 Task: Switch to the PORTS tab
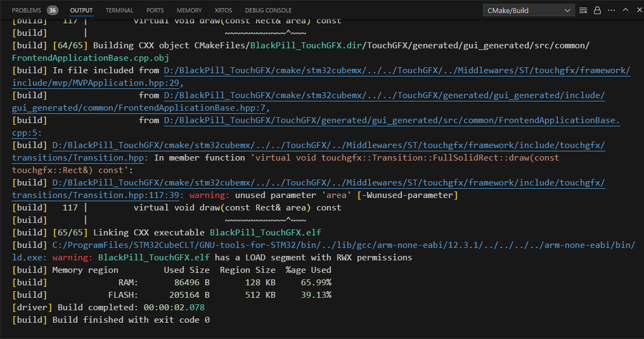[155, 10]
